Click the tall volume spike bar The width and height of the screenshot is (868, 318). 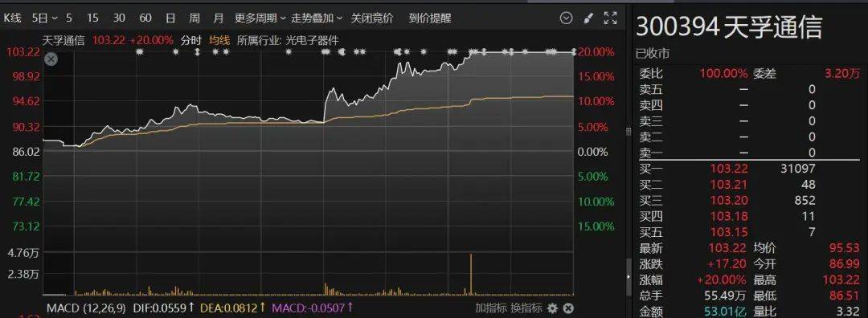470,275
